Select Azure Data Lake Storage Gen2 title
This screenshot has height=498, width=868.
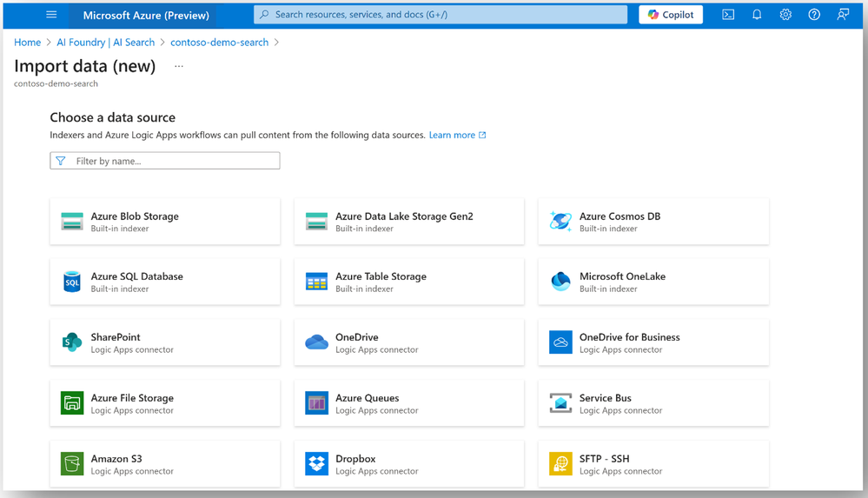tap(404, 216)
